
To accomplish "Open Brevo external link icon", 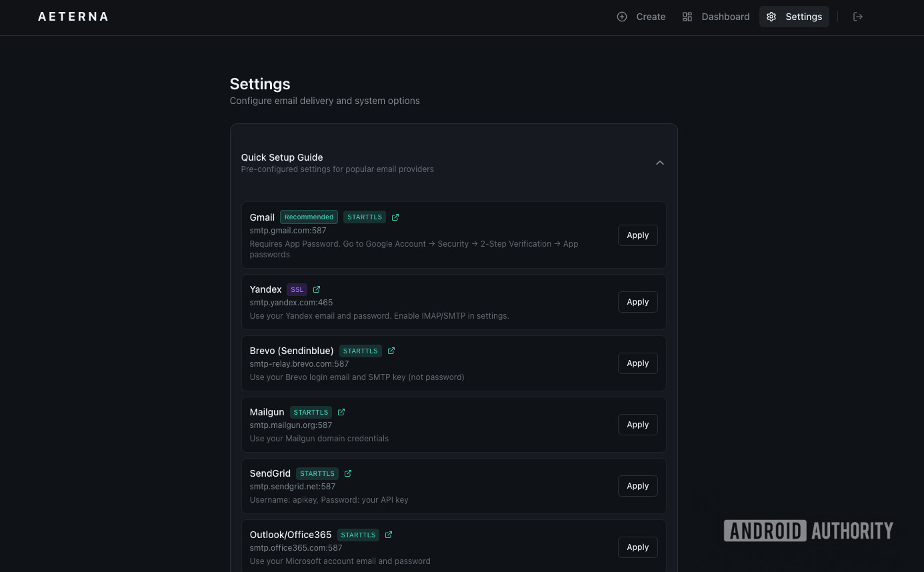I will [391, 351].
